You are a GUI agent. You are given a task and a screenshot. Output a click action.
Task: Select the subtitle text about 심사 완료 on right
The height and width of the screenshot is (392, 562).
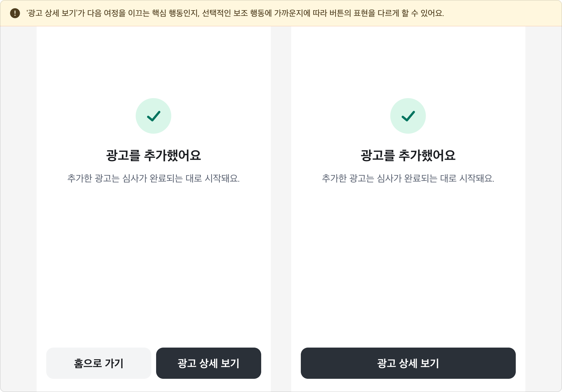(x=408, y=178)
